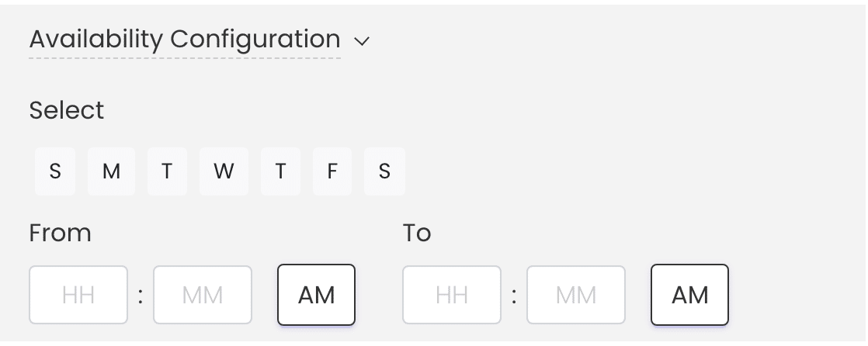This screenshot has width=868, height=346.
Task: Switch the From time AM toggle
Action: pos(317,295)
